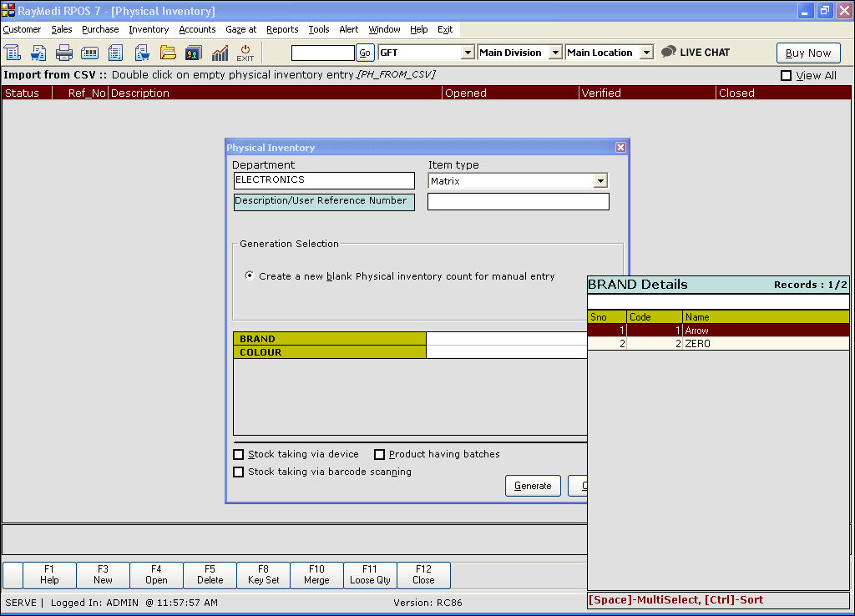Check Product having batches option

[380, 455]
